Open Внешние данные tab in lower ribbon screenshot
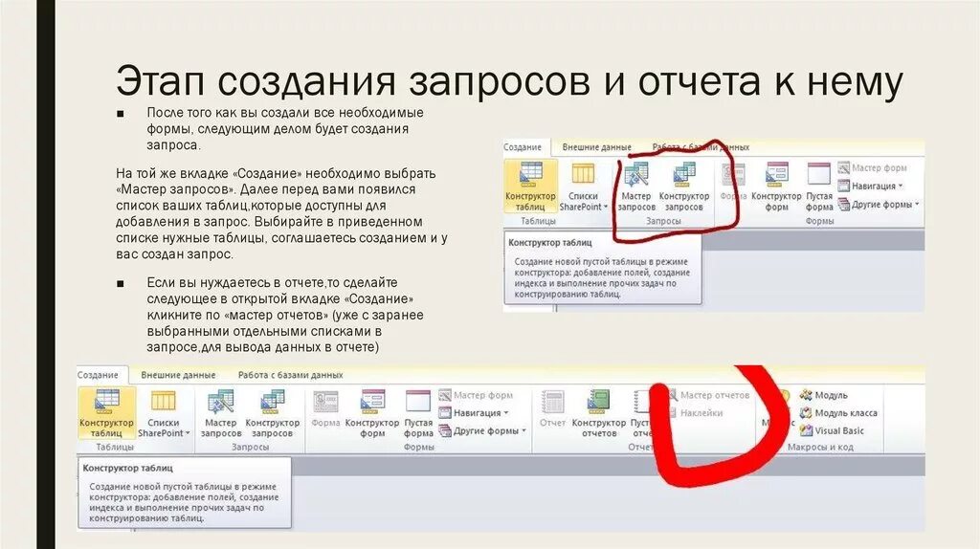This screenshot has width=980, height=549. click(178, 375)
